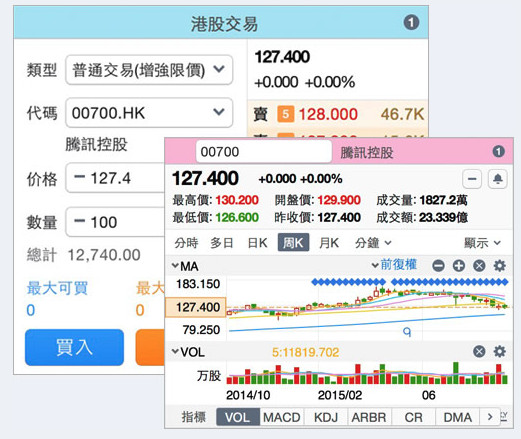
Task: Open 類型 order type dropdown
Action: 149,70
